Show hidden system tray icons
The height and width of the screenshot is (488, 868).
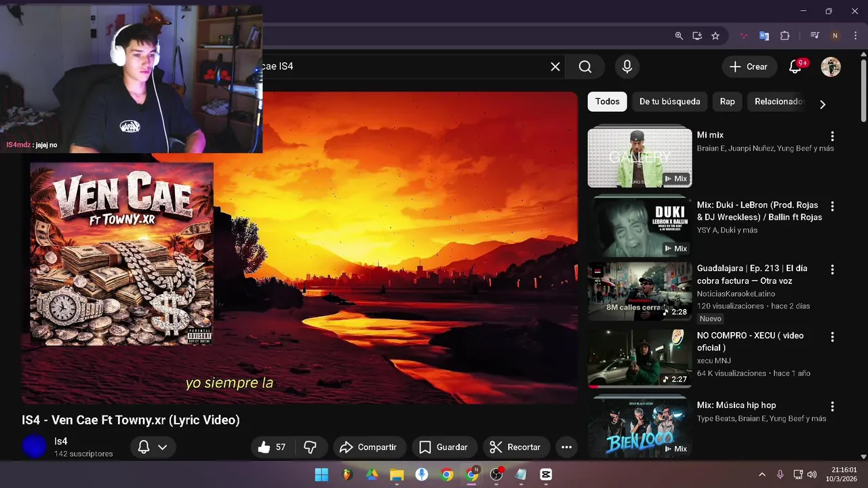[x=762, y=474]
